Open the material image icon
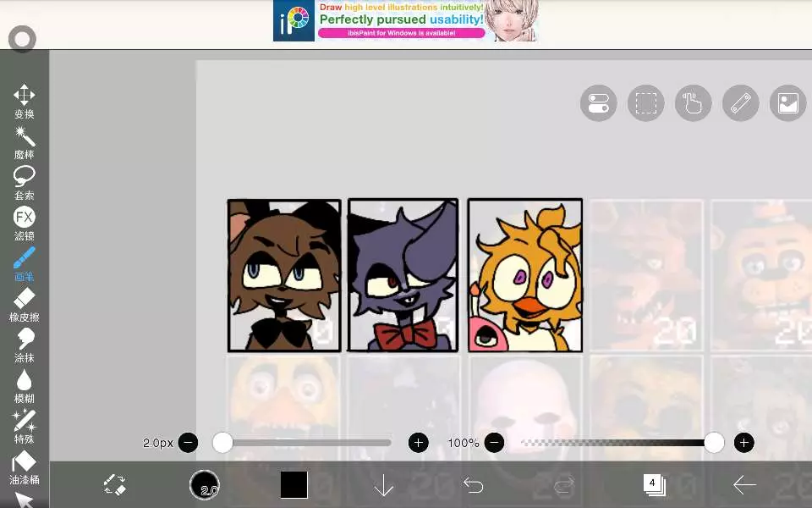 tap(787, 102)
